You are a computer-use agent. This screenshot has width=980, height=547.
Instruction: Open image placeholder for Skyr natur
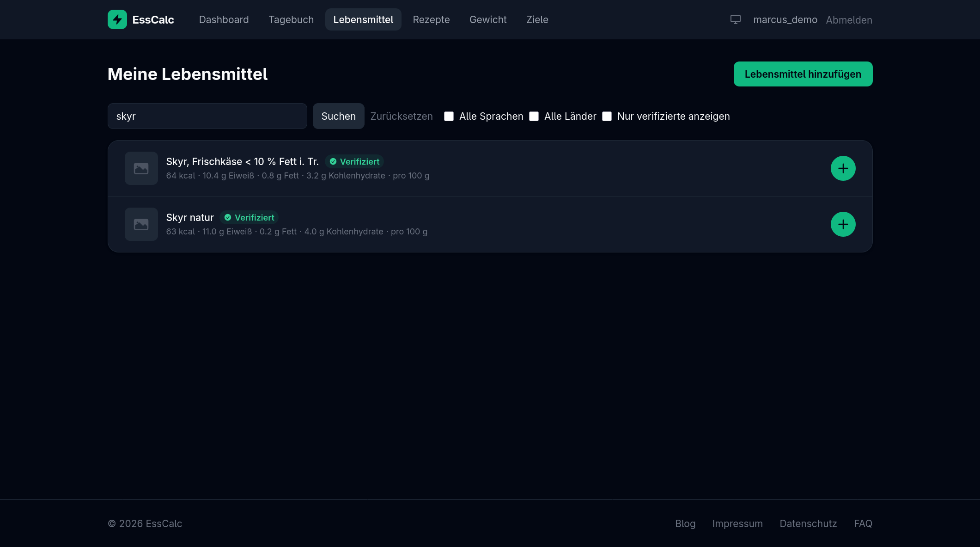click(141, 224)
